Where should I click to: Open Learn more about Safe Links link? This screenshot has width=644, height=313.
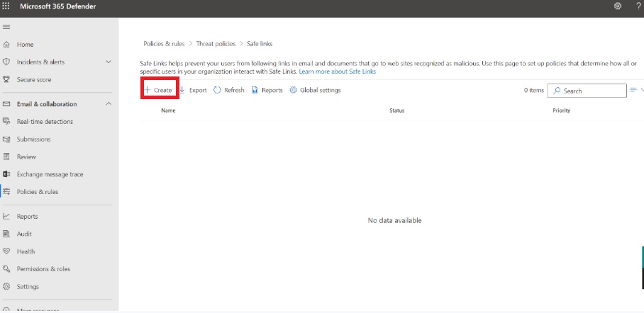click(x=337, y=72)
